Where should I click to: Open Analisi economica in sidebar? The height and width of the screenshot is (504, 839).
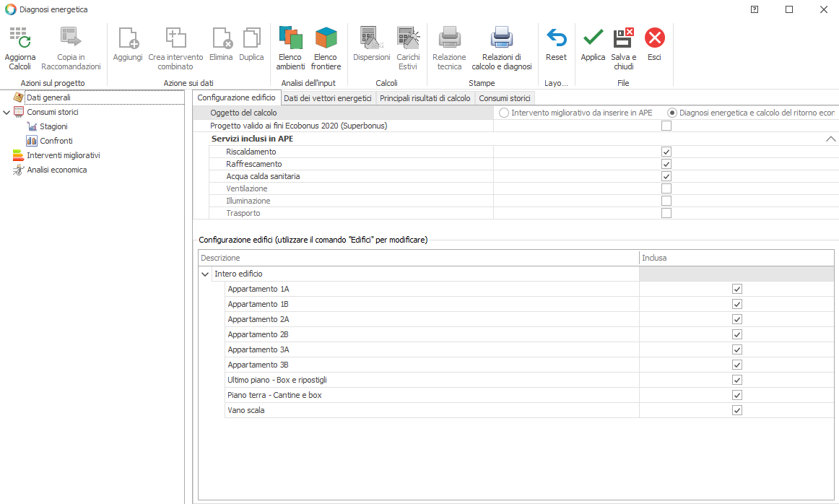point(56,170)
